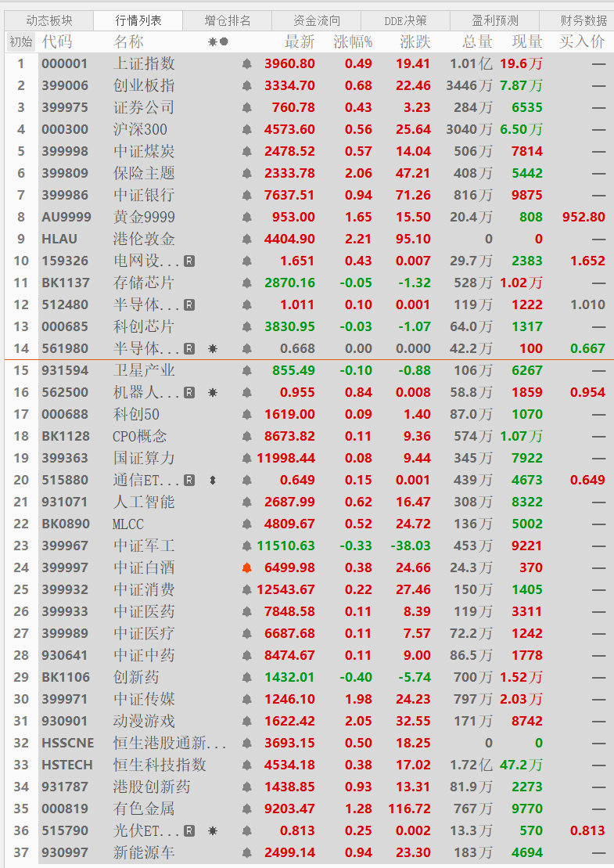Select the DDE决策 tab

point(405,21)
